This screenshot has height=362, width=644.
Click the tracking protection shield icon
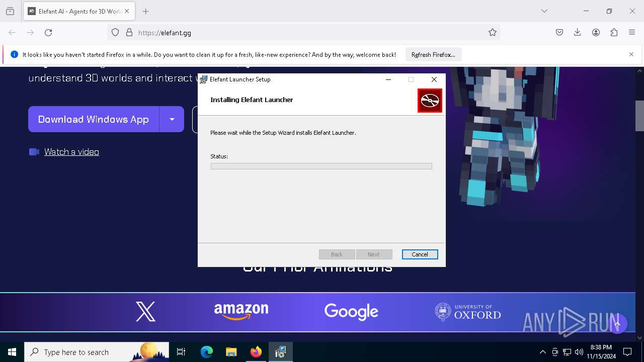(x=115, y=33)
